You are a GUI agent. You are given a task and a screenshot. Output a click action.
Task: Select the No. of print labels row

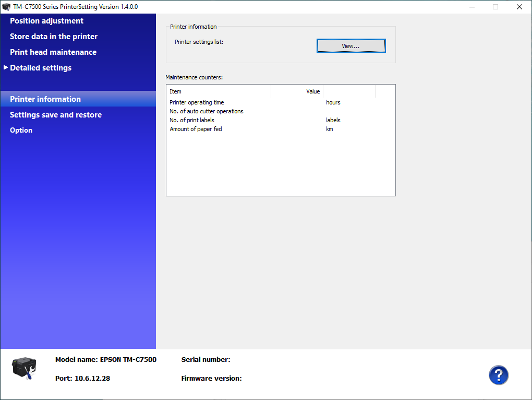[192, 120]
